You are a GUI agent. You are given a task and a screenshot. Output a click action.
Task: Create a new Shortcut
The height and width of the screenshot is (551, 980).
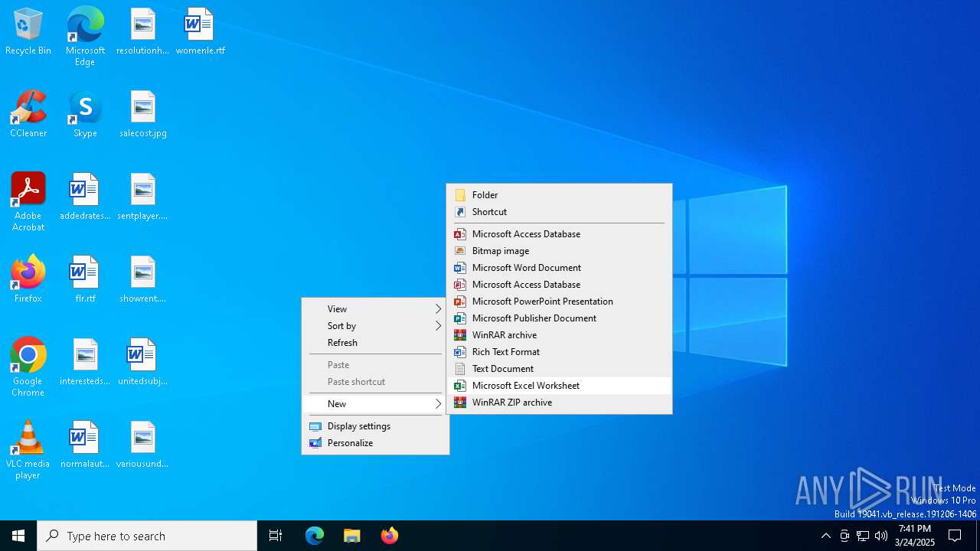(x=559, y=212)
